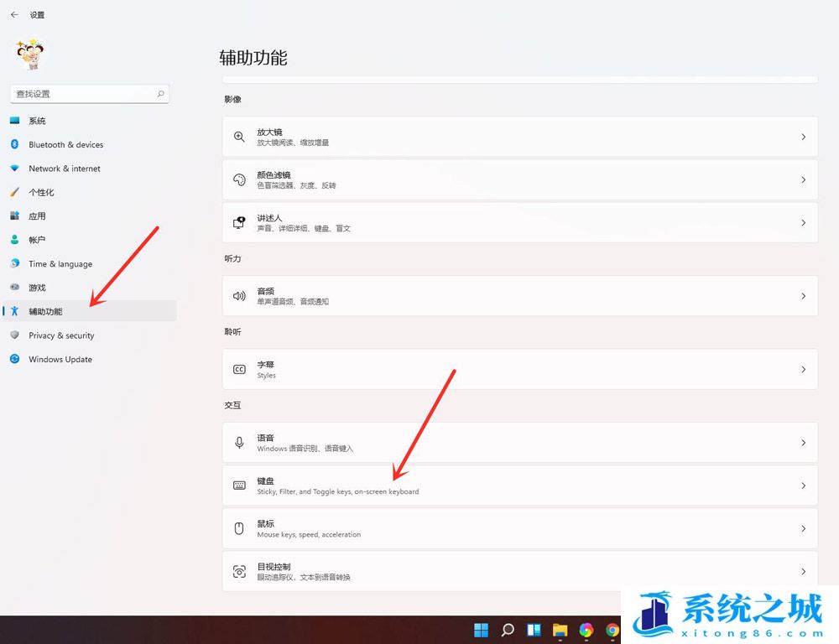Click the 颜色滤镜 palette icon
The height and width of the screenshot is (644, 839).
tap(239, 179)
